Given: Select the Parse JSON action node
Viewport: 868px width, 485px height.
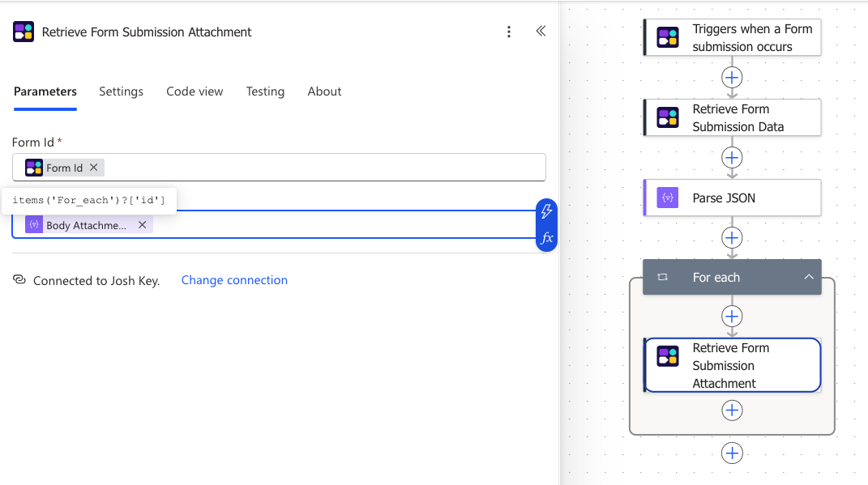Looking at the screenshot, I should [732, 198].
